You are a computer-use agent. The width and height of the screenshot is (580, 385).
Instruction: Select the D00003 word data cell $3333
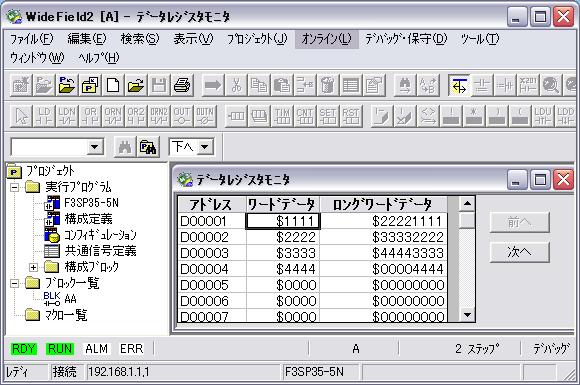pos(283,253)
